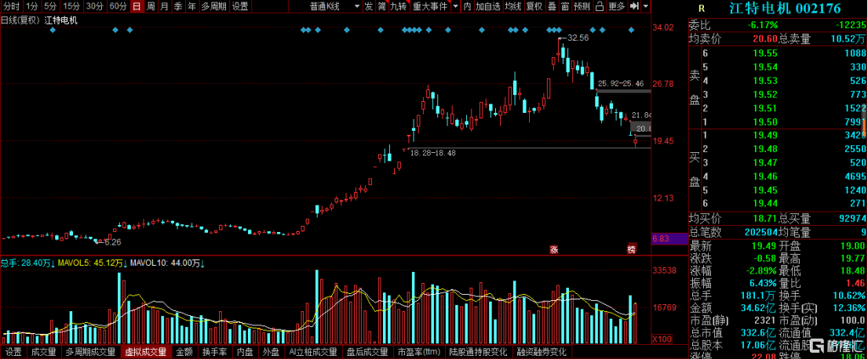This screenshot has height=359, width=868.
Task: Click the 窗 window icon
Action: coord(564,6)
